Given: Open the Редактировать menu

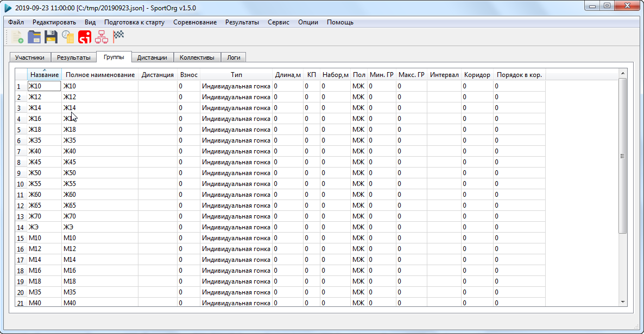Looking at the screenshot, I should pyautogui.click(x=54, y=22).
